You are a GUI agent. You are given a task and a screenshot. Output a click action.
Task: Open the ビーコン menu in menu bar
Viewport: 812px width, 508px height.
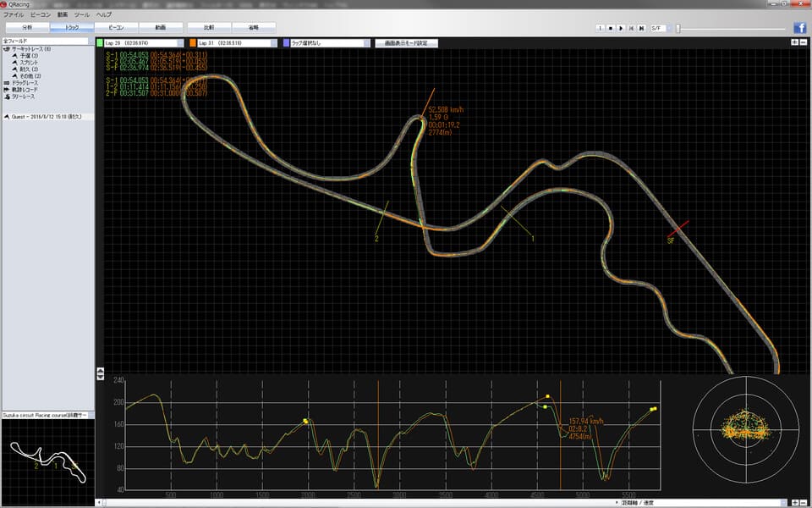pyautogui.click(x=41, y=14)
